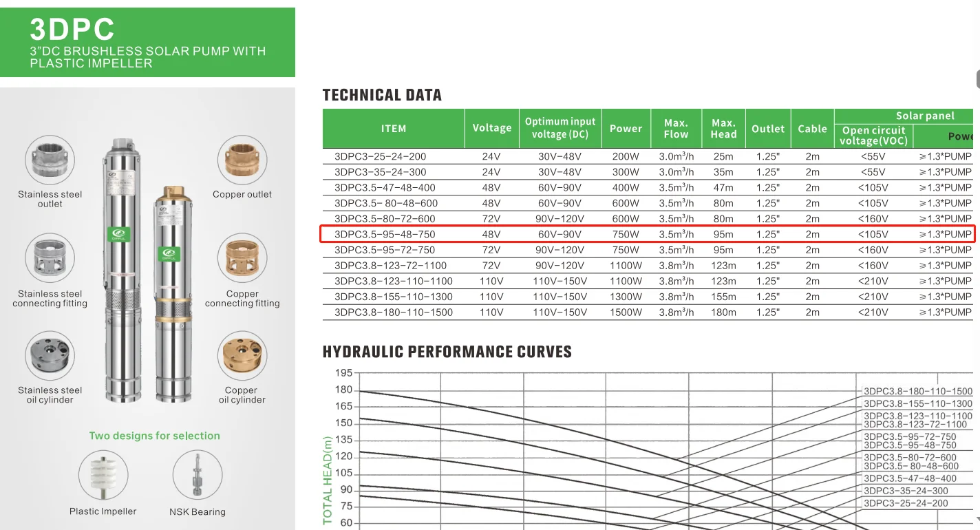Viewport: 980px width, 530px height.
Task: Click the 3DPC3.8-155-110-1300 curve legend label
Action: pyautogui.click(x=918, y=404)
